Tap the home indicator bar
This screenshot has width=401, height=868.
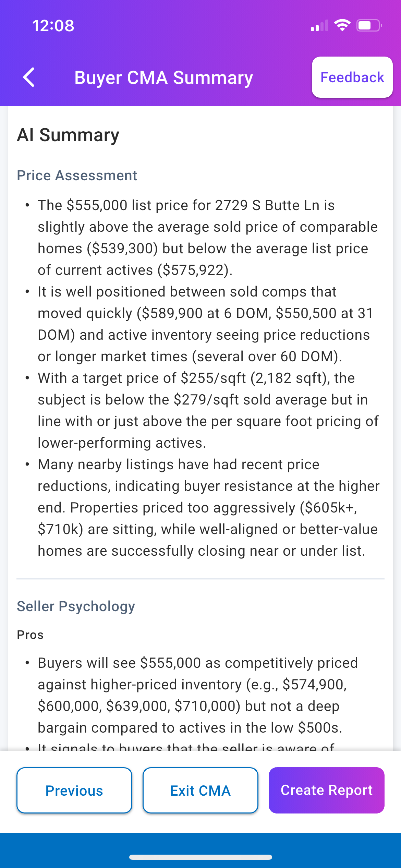200,857
